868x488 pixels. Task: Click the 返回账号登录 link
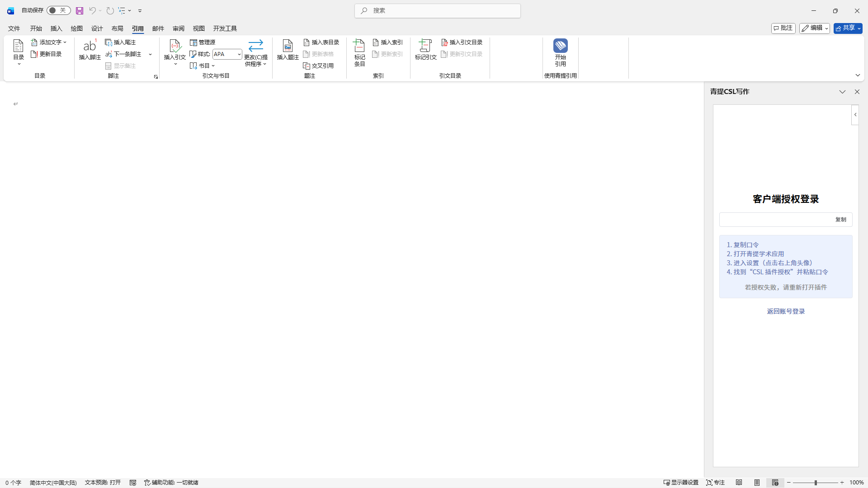786,311
